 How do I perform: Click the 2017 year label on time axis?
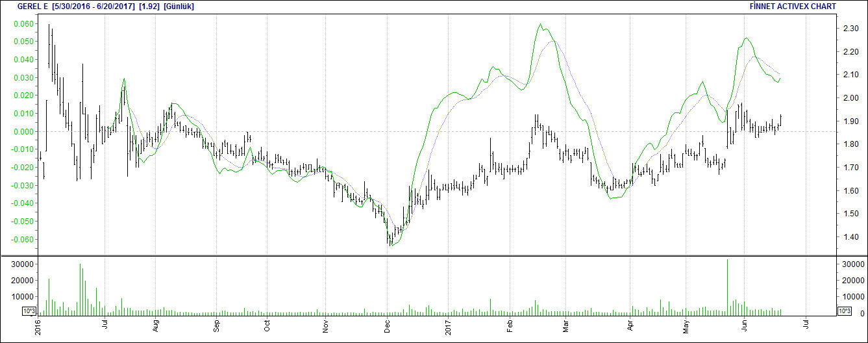(448, 326)
